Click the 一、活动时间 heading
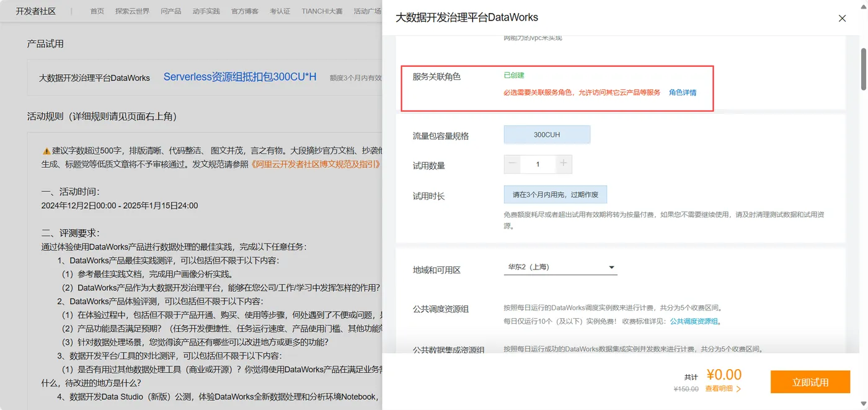The width and height of the screenshot is (868, 410). click(x=70, y=192)
